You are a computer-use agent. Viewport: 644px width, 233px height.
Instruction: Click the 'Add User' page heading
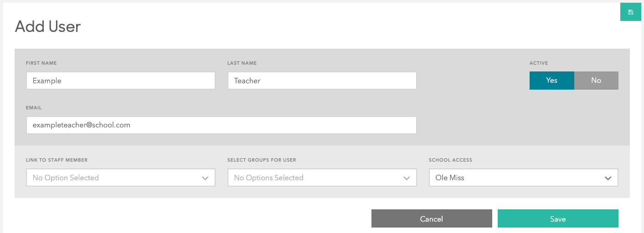tap(48, 26)
